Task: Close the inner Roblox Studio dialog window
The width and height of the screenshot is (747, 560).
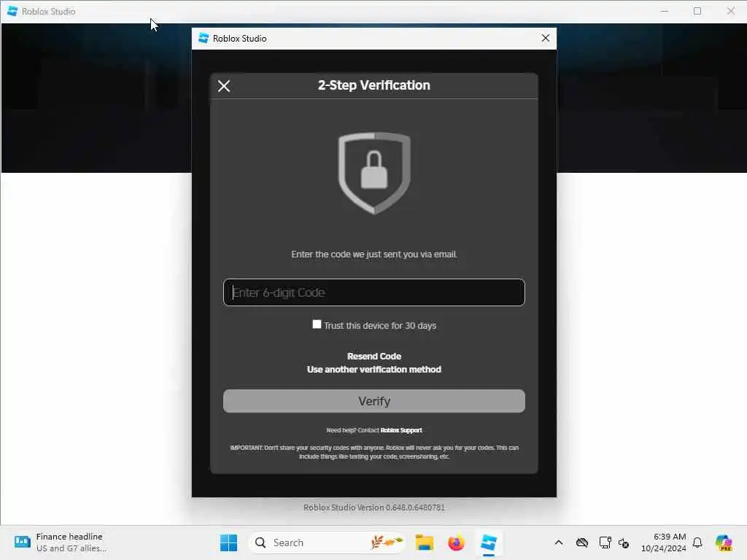Action: pos(546,38)
